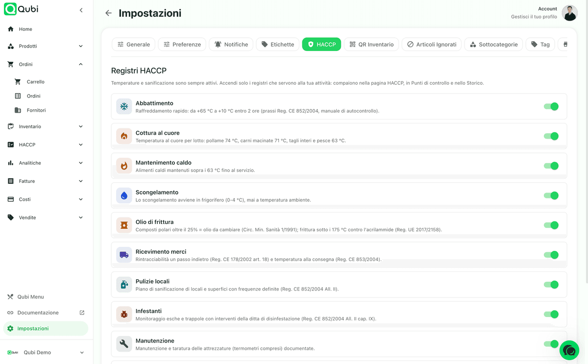Open the Preferenze tab
Image resolution: width=588 pixels, height=364 pixels.
point(182,44)
